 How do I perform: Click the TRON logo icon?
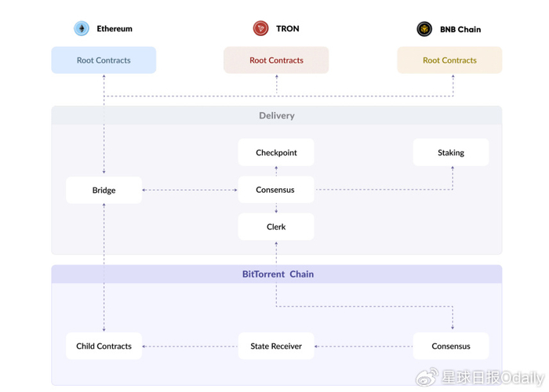[261, 28]
